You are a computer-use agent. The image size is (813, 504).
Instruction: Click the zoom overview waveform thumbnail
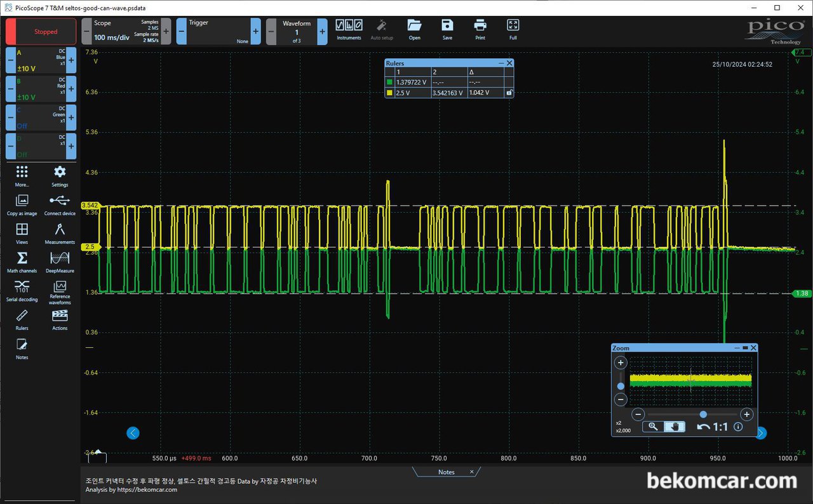pos(690,380)
